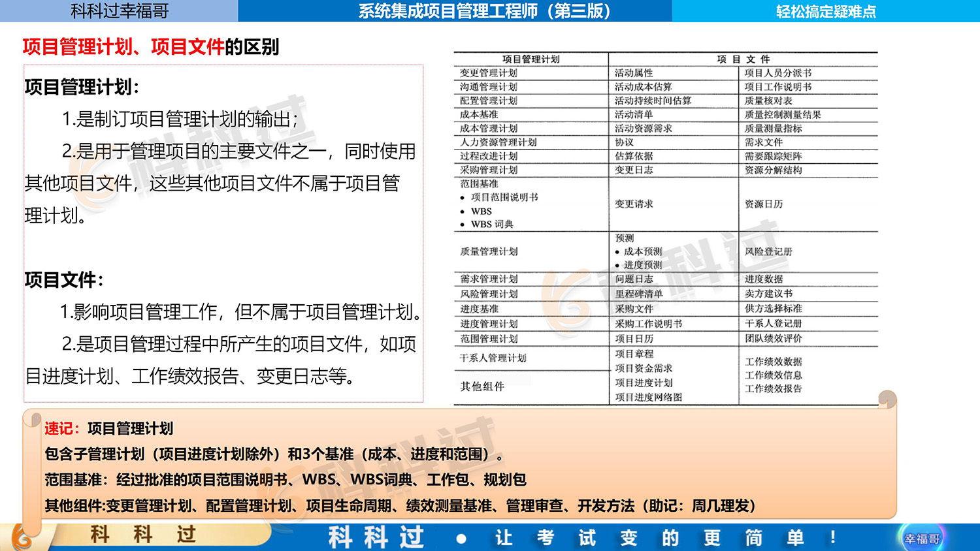Click the 活动成本估算 table cell
The height and width of the screenshot is (551, 980).
coord(643,86)
